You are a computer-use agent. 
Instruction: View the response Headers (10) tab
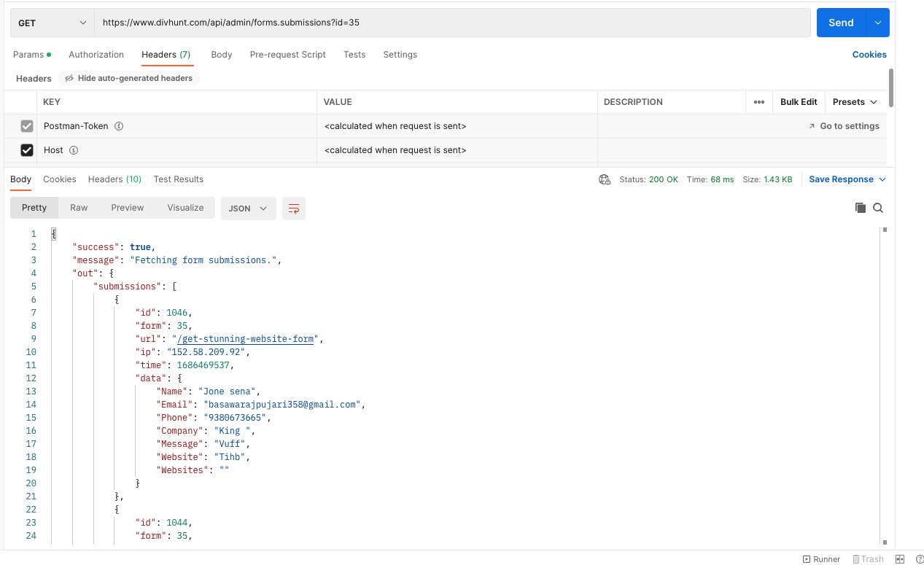pyautogui.click(x=114, y=179)
